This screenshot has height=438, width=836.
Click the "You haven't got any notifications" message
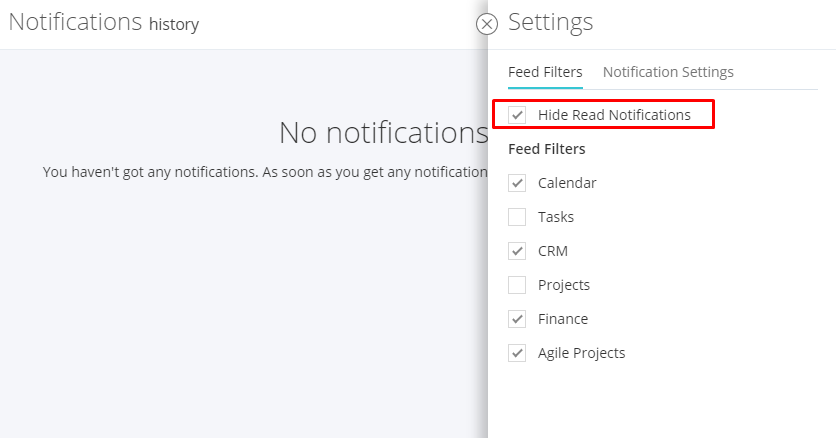pyautogui.click(x=265, y=172)
